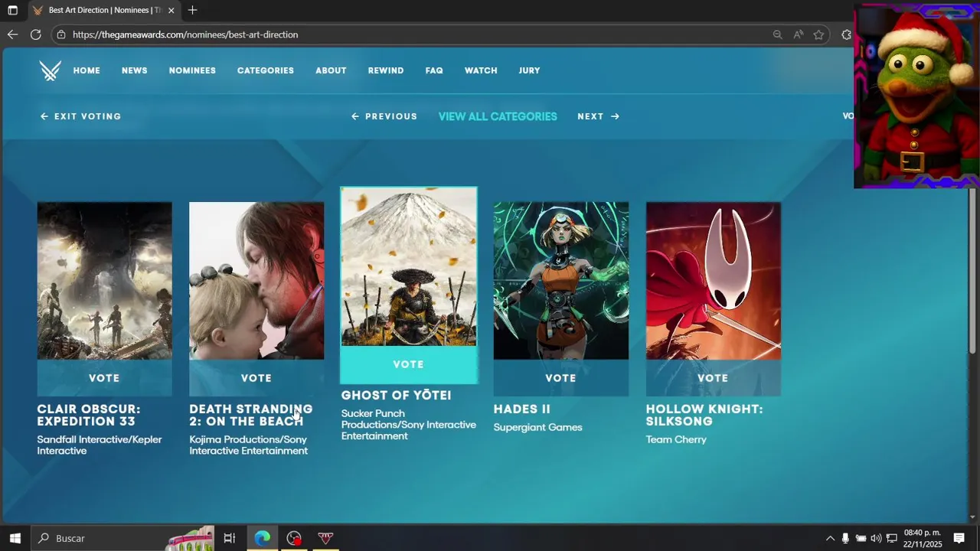Open volume tray icon
This screenshot has width=980, height=551.
[876, 538]
